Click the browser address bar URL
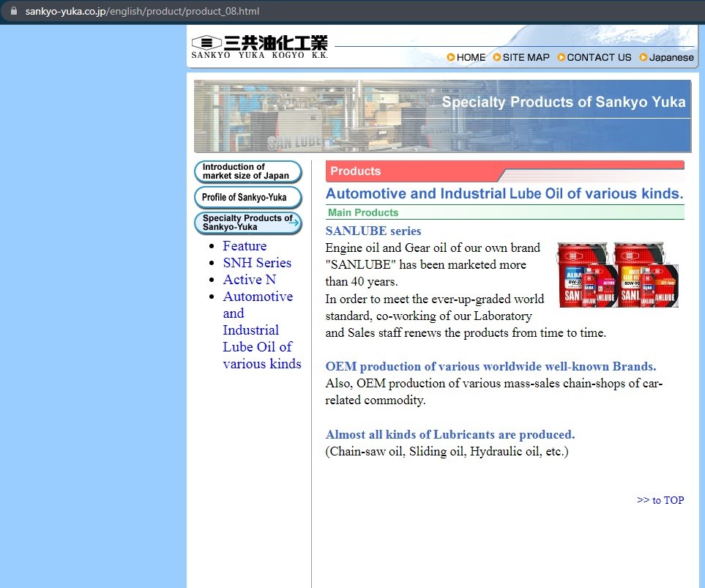Viewport: 705px width, 588px height. (142, 11)
